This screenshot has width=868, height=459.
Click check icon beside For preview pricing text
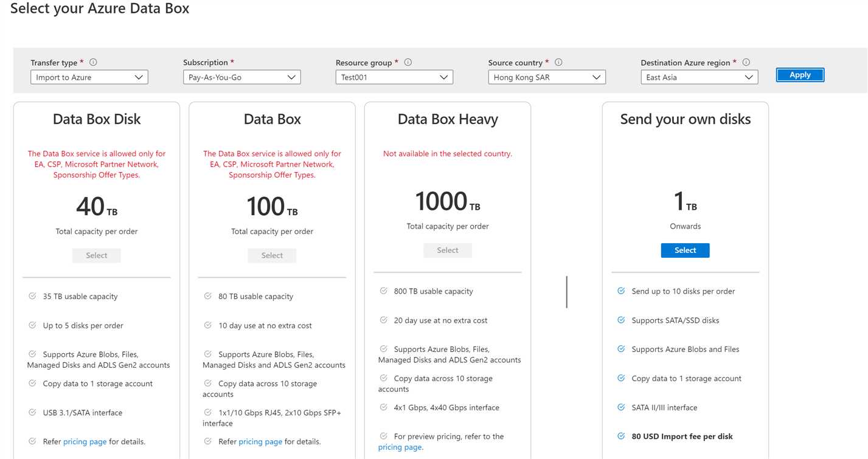(384, 436)
